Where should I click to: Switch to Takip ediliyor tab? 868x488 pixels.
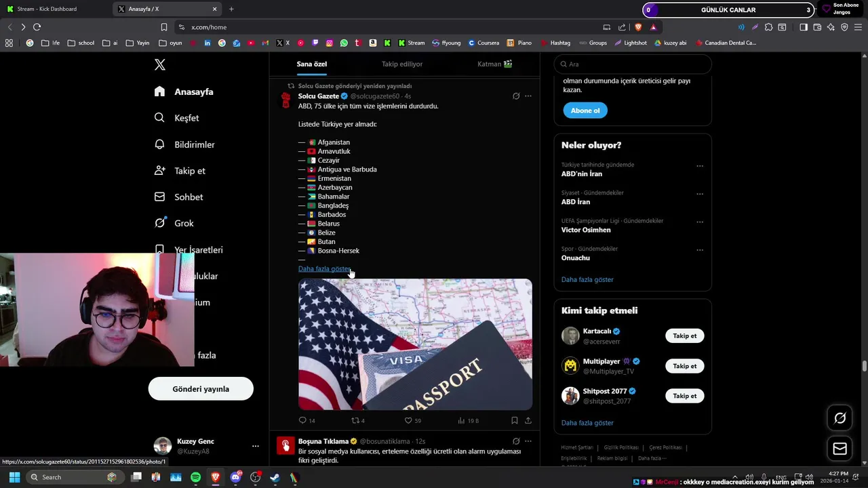tap(402, 64)
